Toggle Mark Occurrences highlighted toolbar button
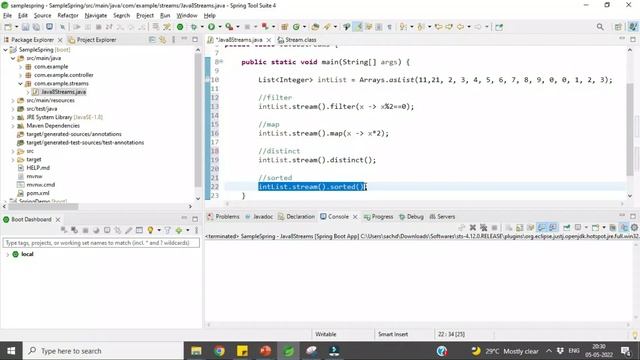The image size is (640, 360). (x=358, y=27)
